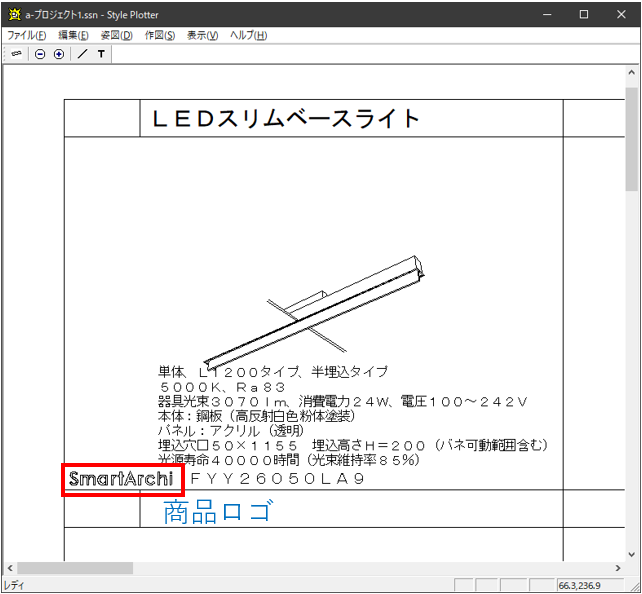Click the SmartArchi logo in the drawing
Viewport: 642px width, 594px height.
point(121,480)
